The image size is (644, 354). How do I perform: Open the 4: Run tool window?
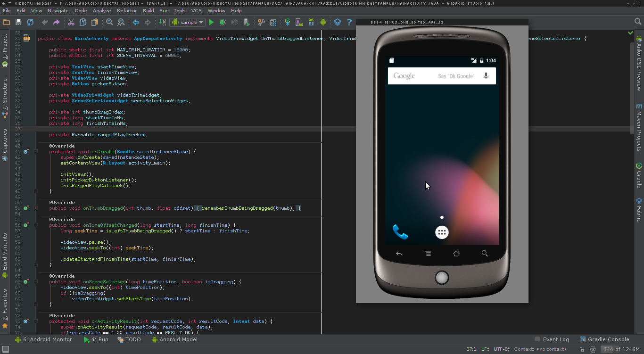point(96,339)
